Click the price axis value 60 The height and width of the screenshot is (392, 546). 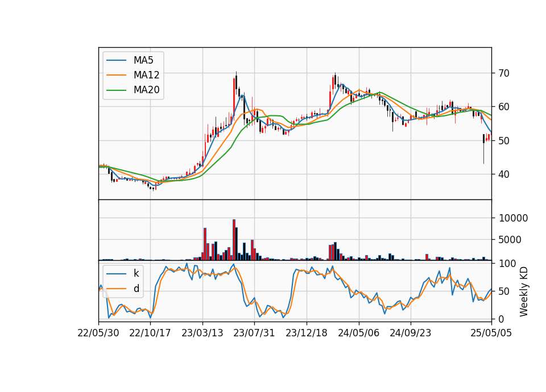[504, 107]
